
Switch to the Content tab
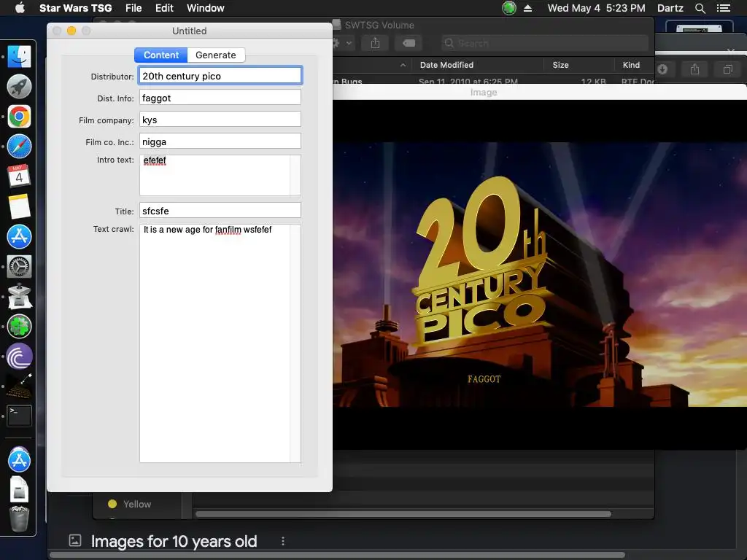pos(161,55)
